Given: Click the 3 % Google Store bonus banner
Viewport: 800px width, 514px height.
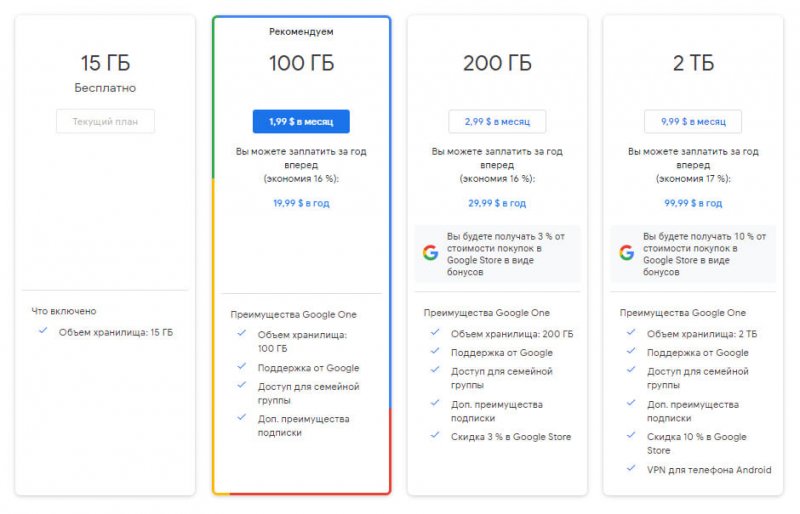Looking at the screenshot, I should 497,253.
